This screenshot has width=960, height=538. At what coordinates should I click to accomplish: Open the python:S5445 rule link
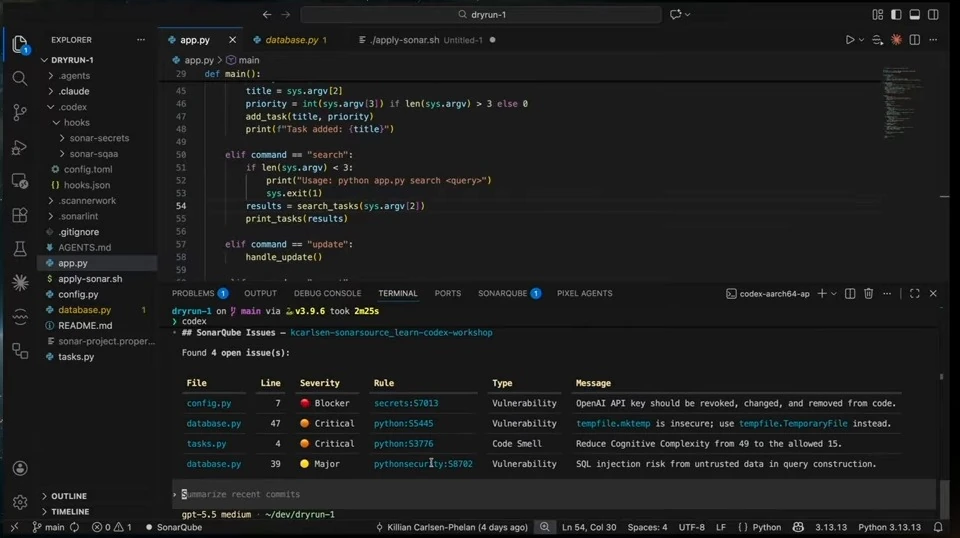[403, 424]
